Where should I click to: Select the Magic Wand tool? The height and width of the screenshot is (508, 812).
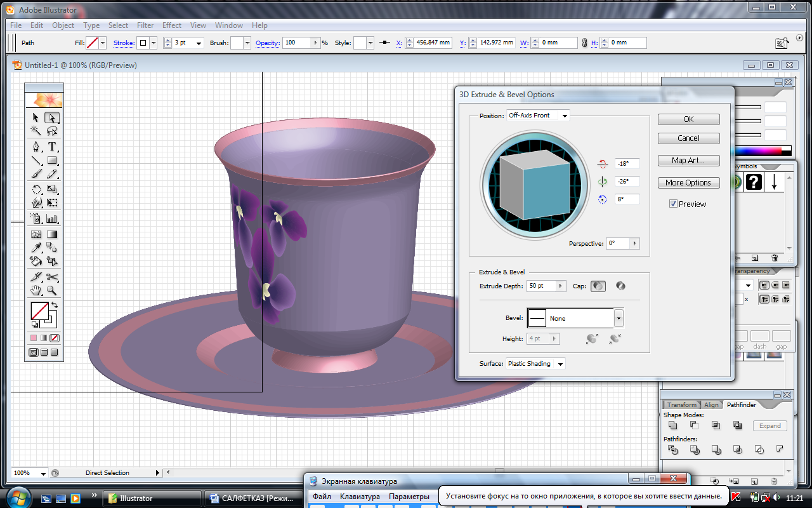click(x=36, y=131)
